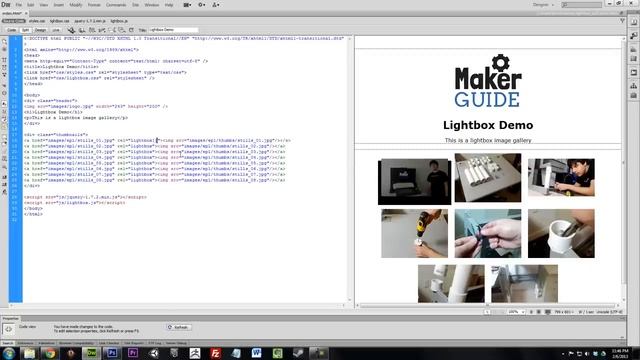Click the design view vertical scrollbar
Screen dimensions: 640x360
(x=623, y=161)
